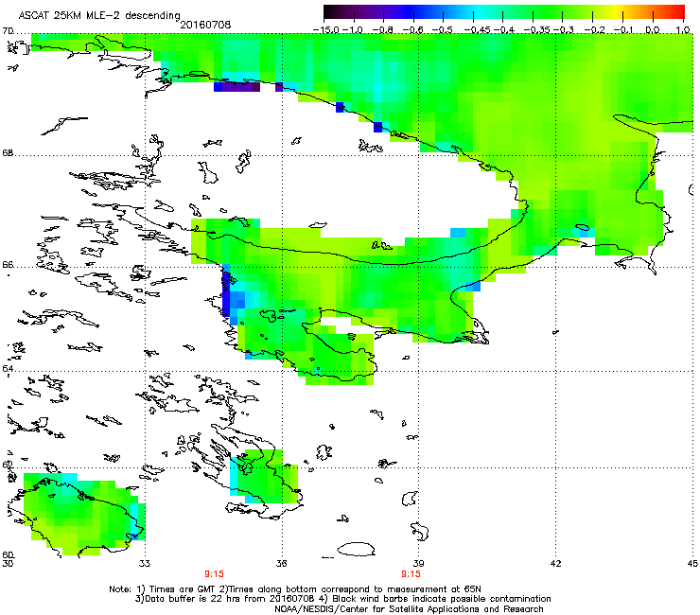Click the red 9:15 time under longitude 39
The width and height of the screenshot is (700, 615).
point(411,574)
